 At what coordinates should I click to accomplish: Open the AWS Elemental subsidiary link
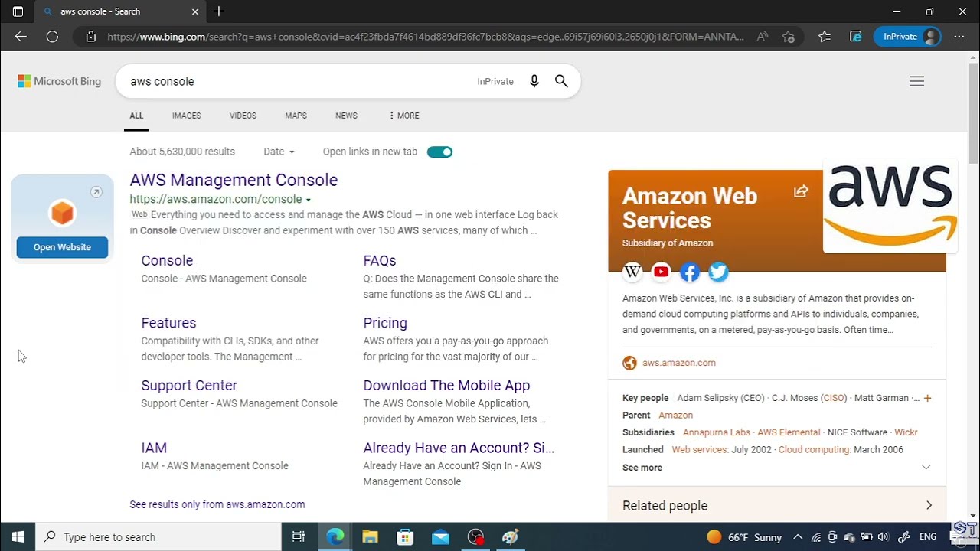coord(789,432)
